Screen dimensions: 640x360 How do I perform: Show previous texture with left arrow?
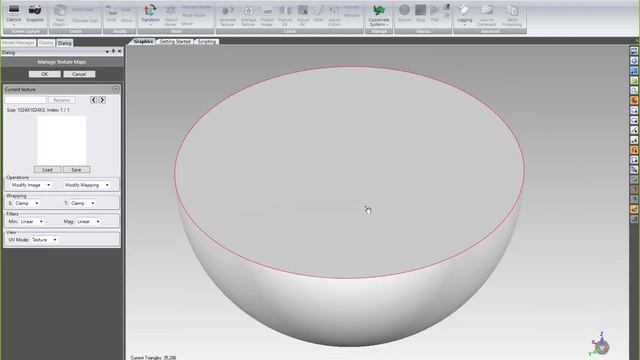[93, 100]
